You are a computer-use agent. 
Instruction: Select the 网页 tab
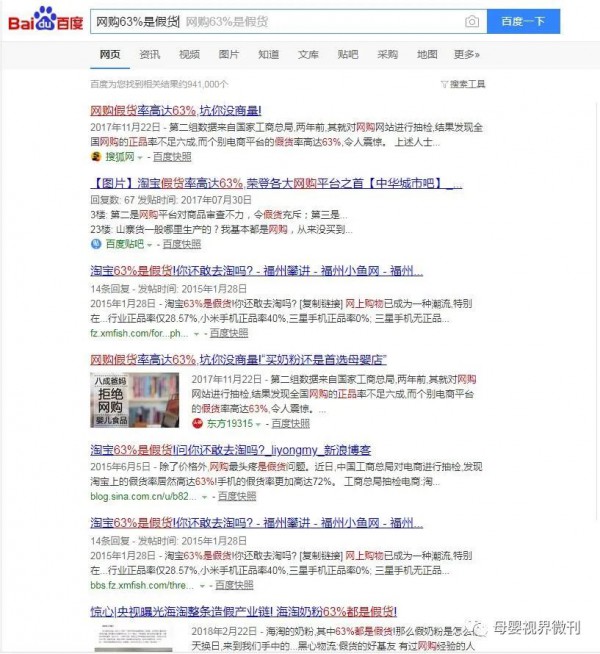110,55
